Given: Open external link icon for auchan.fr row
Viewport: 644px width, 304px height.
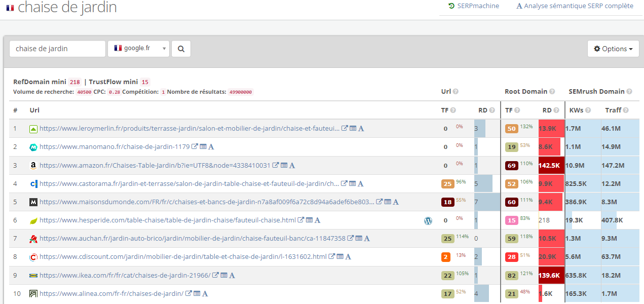Looking at the screenshot, I should 351,238.
